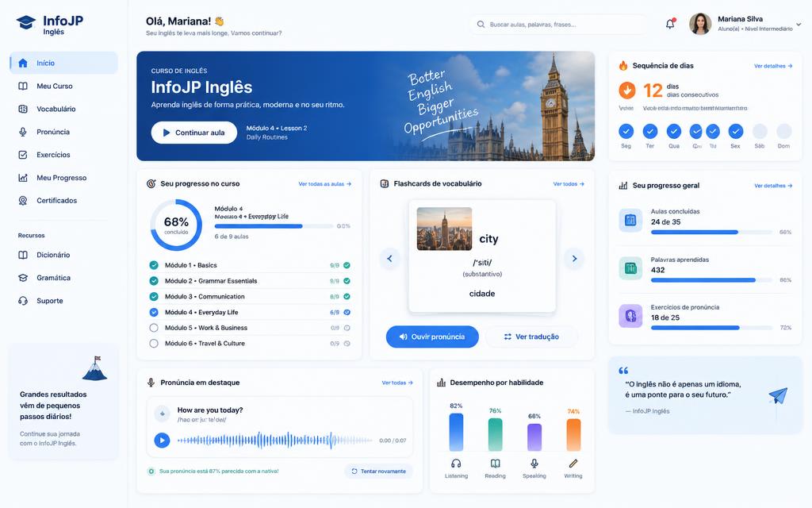The width and height of the screenshot is (812, 508).
Task: Click the streak flame icon
Action: pyautogui.click(x=623, y=65)
